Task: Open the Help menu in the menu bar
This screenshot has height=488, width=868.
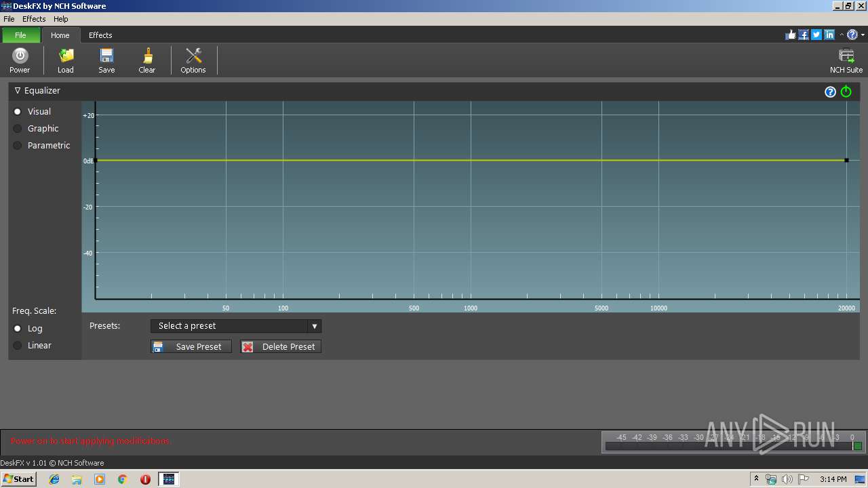Action: tap(61, 19)
